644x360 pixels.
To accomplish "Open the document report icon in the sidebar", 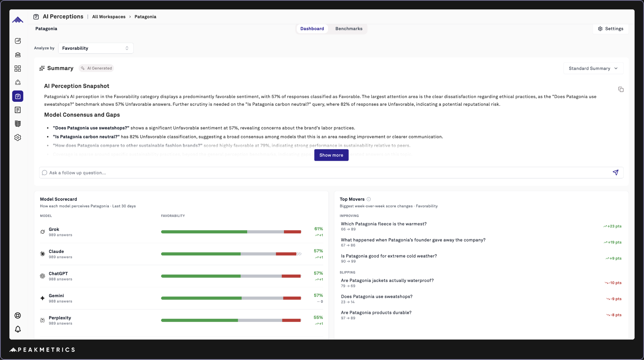I will click(18, 110).
